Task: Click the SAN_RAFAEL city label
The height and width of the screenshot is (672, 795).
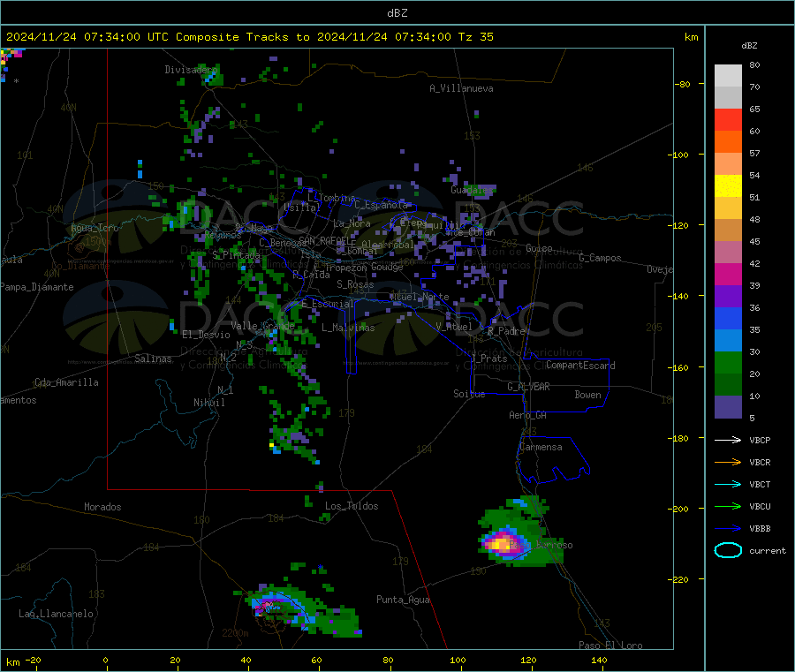Action: [x=327, y=240]
